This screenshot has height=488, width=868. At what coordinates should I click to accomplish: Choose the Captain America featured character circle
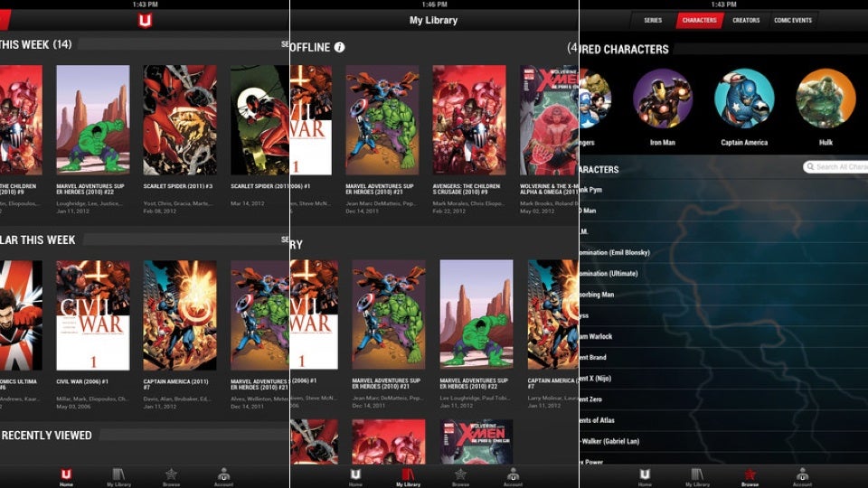click(744, 99)
